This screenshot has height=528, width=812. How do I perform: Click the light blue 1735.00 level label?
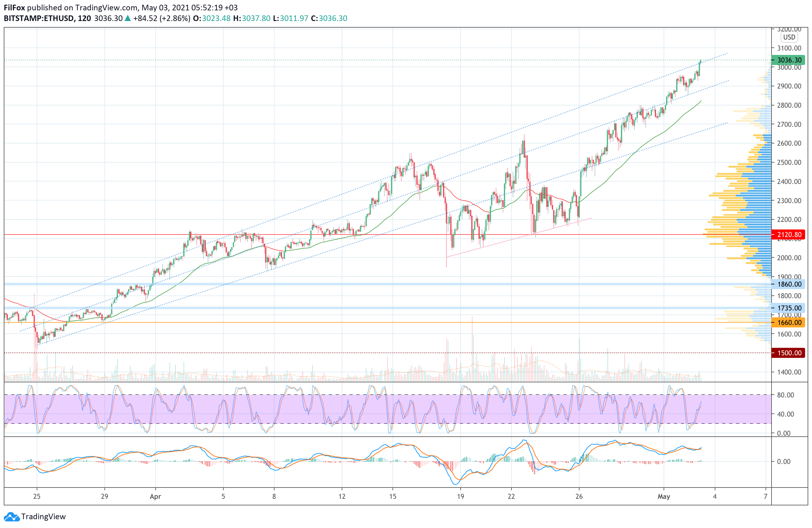coord(789,308)
